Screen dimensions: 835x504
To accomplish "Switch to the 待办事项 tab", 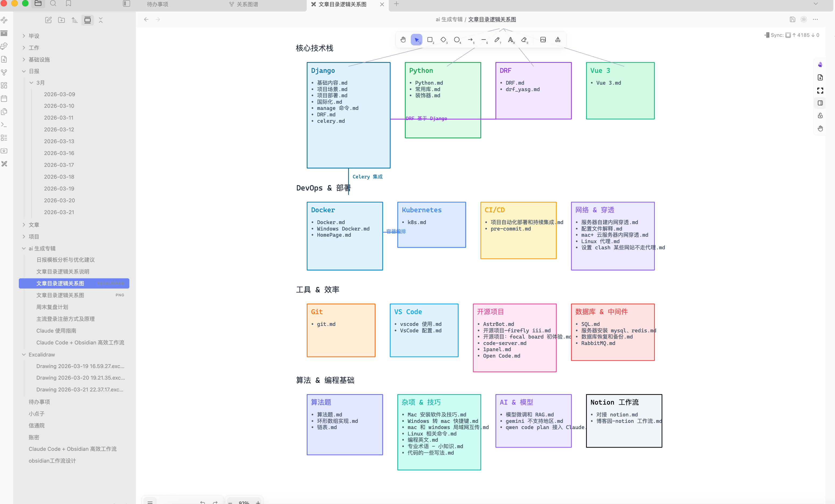I will [157, 4].
